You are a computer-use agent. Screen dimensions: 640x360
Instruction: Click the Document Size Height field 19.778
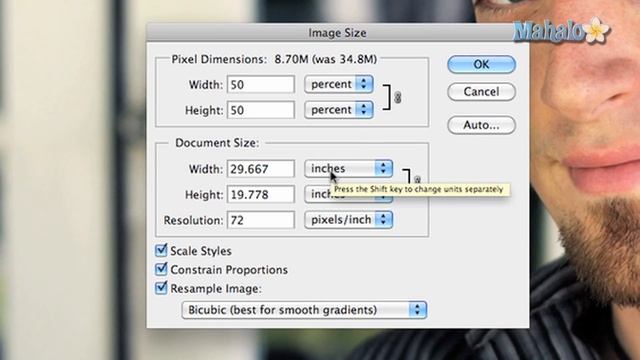coord(260,195)
